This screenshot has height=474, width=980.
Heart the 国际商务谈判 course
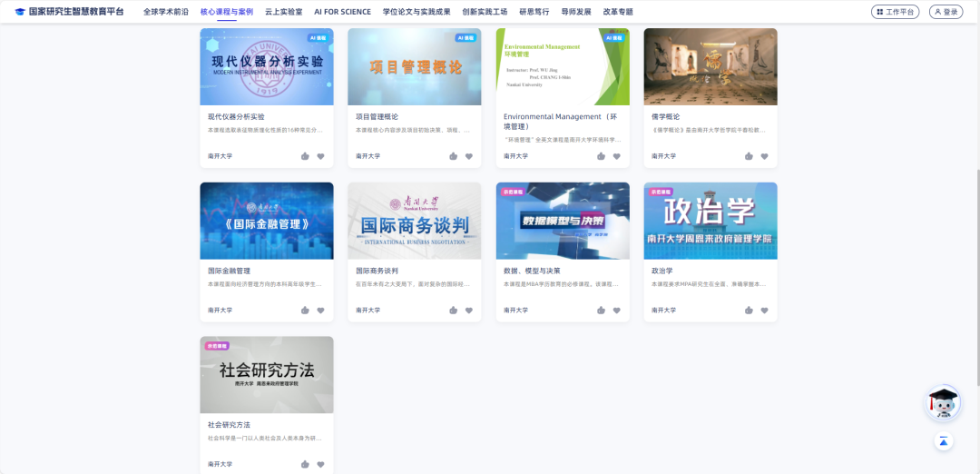[469, 311]
